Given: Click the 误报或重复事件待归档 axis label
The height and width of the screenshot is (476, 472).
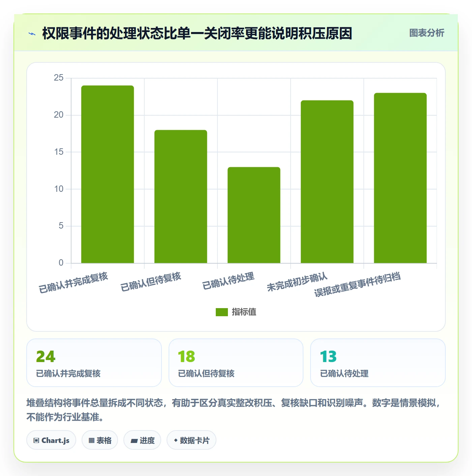Looking at the screenshot, I should 357,285.
